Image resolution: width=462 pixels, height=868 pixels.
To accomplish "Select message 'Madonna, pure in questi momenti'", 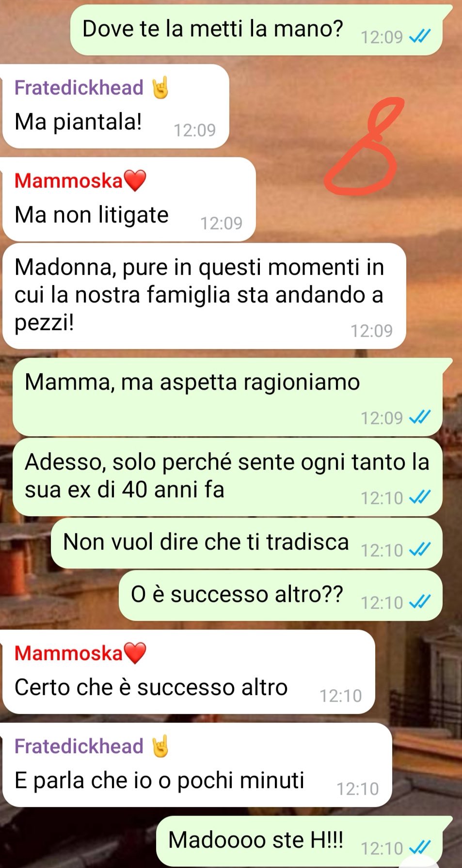I will (x=204, y=296).
